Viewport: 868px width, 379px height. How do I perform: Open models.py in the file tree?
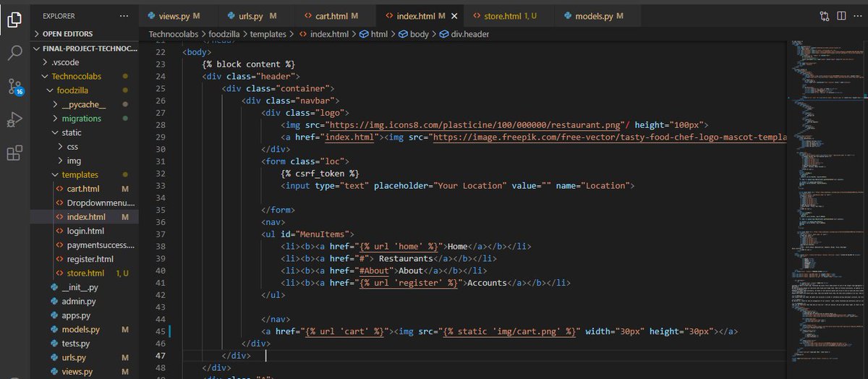pyautogui.click(x=85, y=330)
